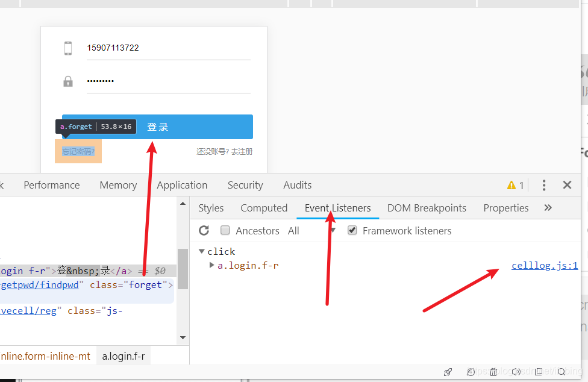This screenshot has width=588, height=382.
Task: Switch to the Security tab
Action: click(x=245, y=185)
